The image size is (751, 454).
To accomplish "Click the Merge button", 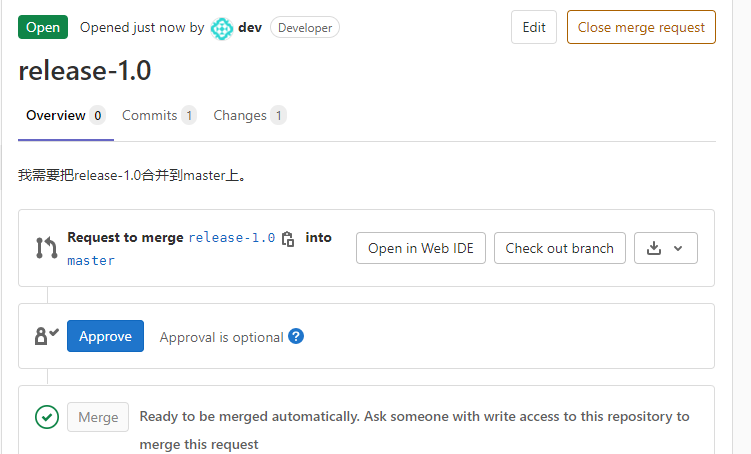I will point(98,417).
